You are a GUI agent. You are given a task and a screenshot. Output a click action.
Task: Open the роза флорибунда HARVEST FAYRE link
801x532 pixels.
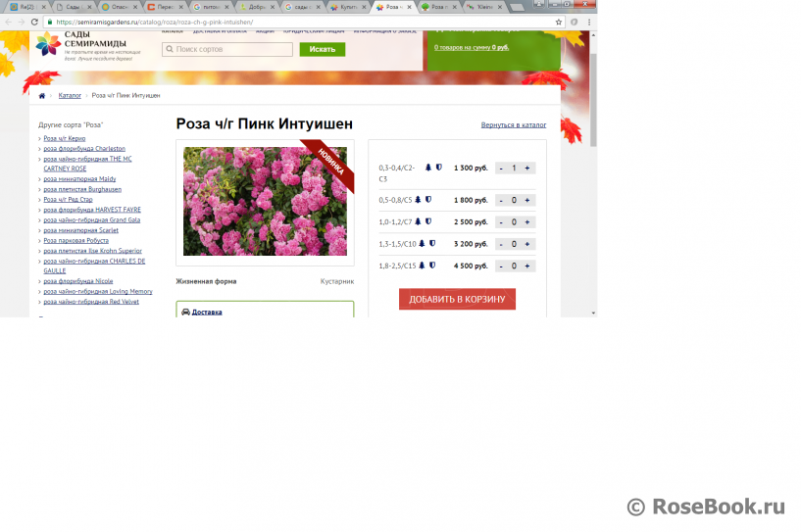(92, 210)
